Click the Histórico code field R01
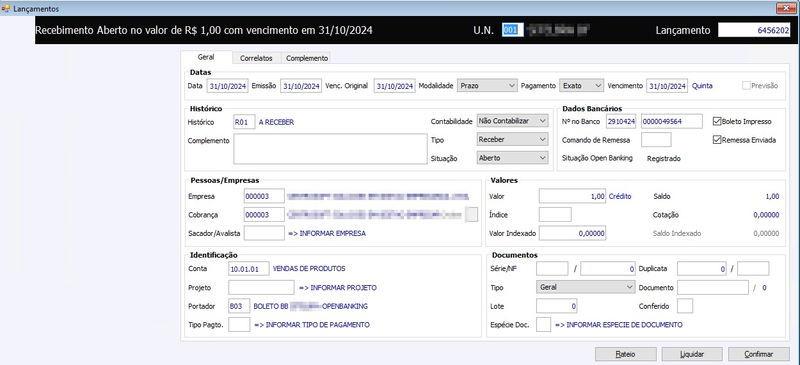 (244, 122)
